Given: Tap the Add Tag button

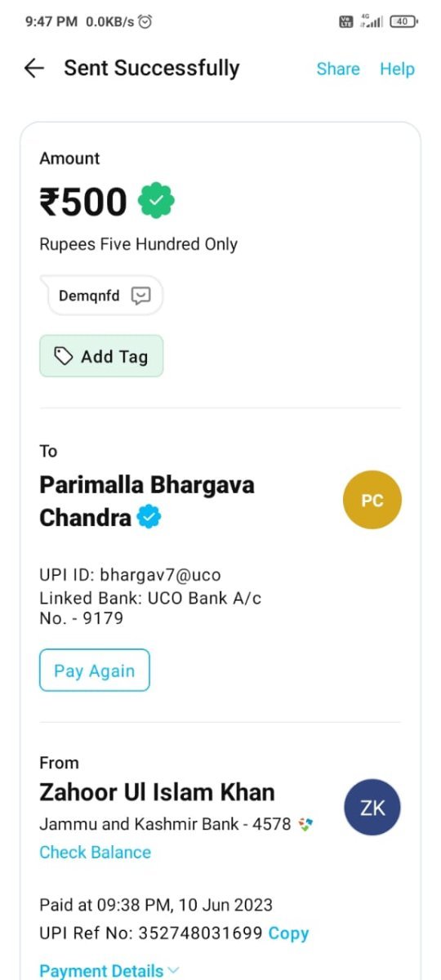Looking at the screenshot, I should point(101,356).
